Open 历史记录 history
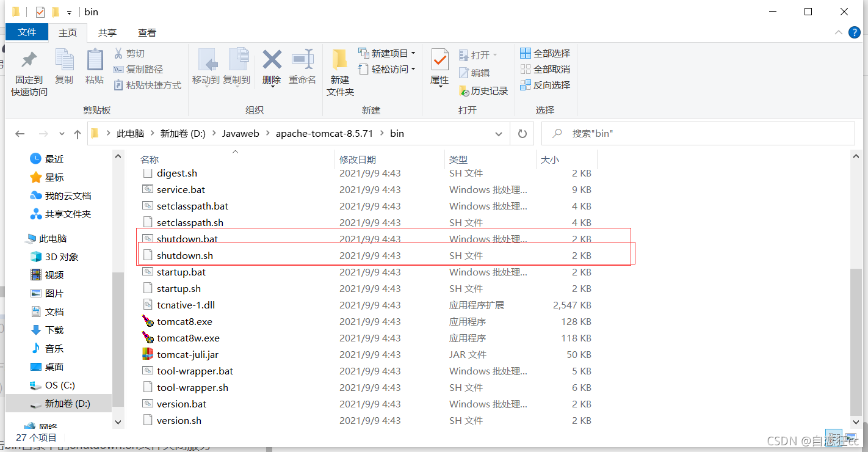868x452 pixels. coord(483,90)
